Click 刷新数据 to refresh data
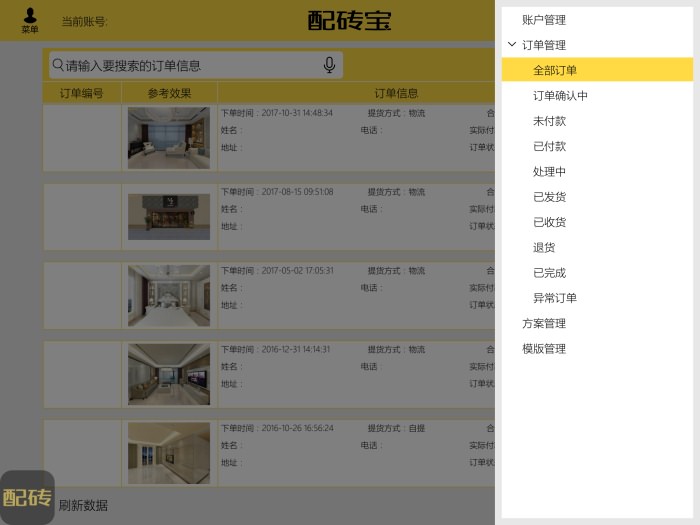 (83, 505)
